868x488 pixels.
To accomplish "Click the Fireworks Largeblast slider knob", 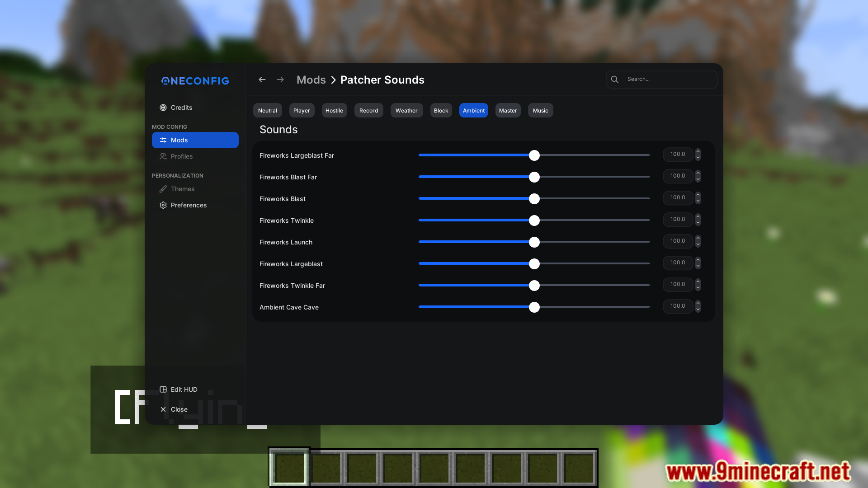I will pos(534,264).
